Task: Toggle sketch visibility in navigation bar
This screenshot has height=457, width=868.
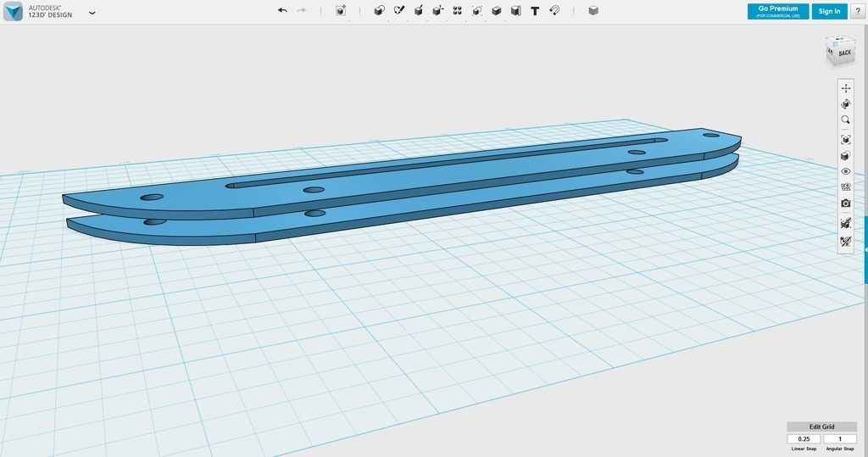Action: 845,242
